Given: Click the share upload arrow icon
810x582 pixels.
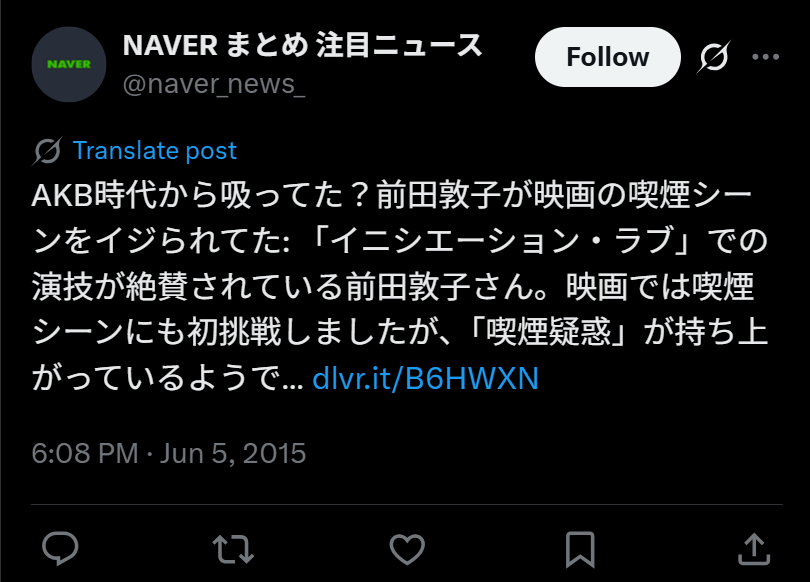Looking at the screenshot, I should click(754, 549).
